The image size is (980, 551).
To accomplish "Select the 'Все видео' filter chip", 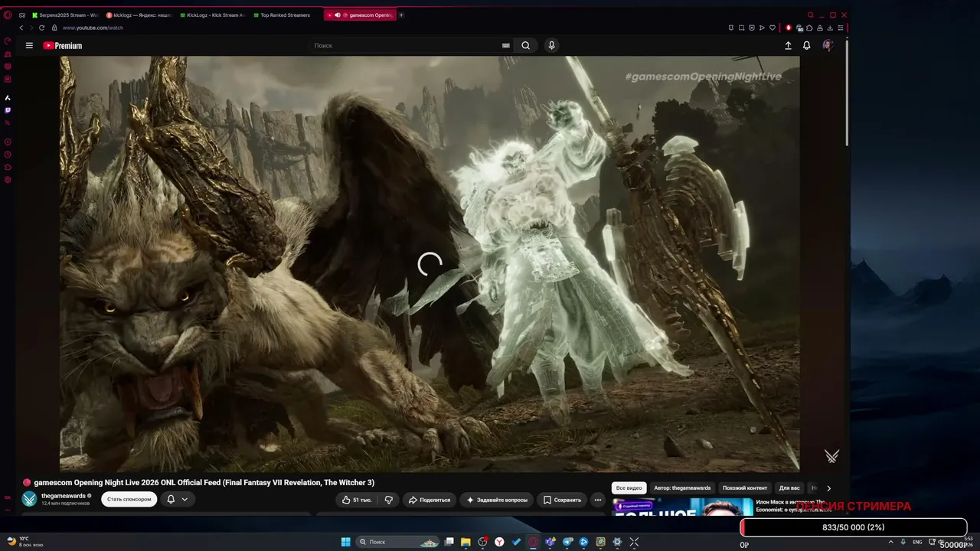I will coord(629,488).
